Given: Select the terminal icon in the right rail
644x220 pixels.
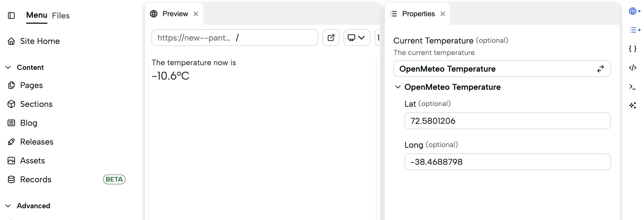Looking at the screenshot, I should tap(633, 87).
